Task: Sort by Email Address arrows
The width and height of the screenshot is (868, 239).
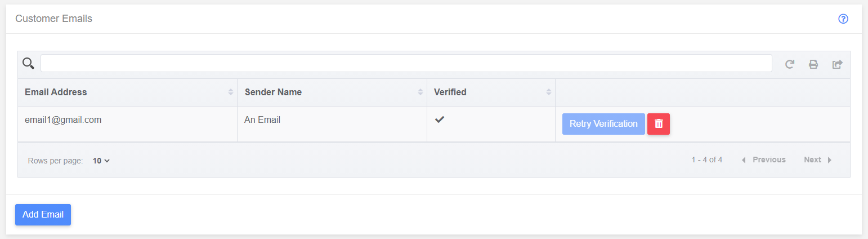Action: (x=230, y=92)
